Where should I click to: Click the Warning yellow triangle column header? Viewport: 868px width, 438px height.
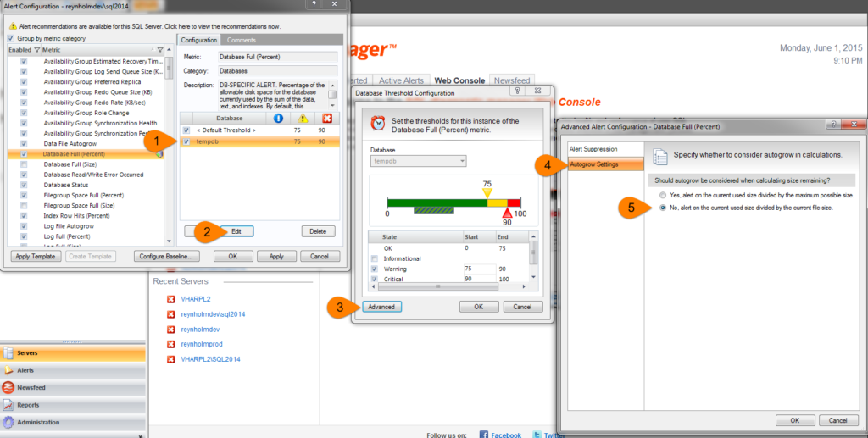[303, 119]
